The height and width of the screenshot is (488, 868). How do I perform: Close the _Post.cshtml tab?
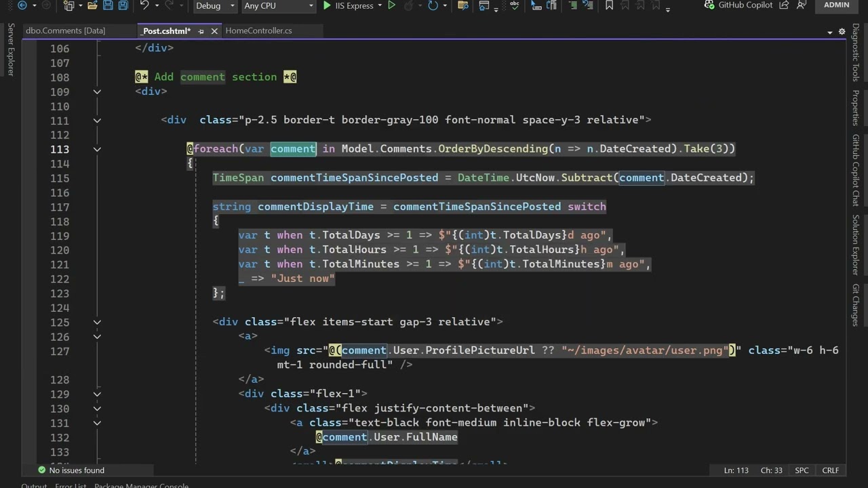215,31
